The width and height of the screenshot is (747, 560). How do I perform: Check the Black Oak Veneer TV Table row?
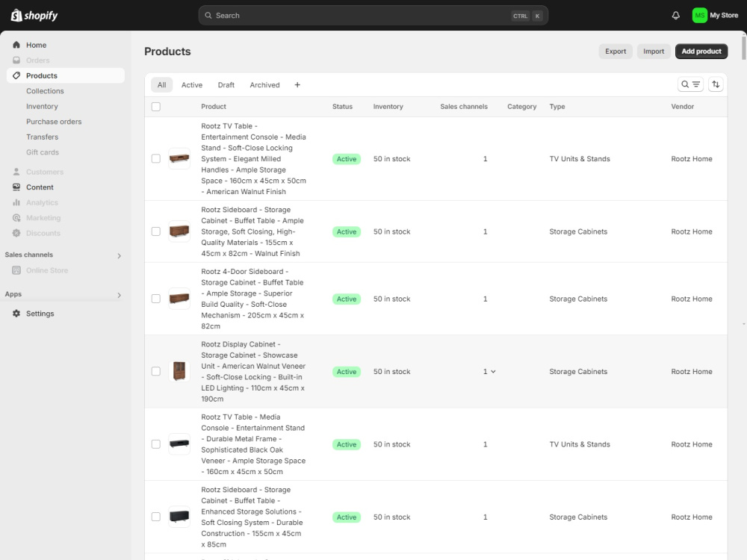[x=156, y=444]
